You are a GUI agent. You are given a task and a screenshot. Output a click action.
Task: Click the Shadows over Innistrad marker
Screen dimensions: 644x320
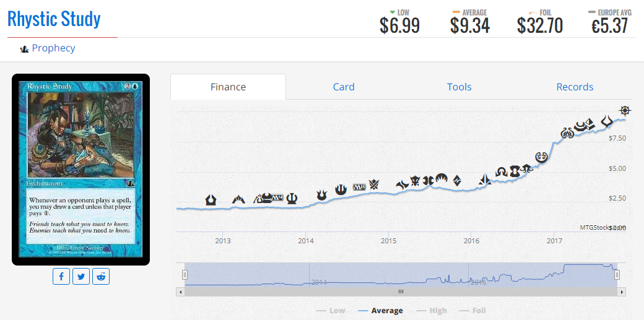(x=502, y=171)
